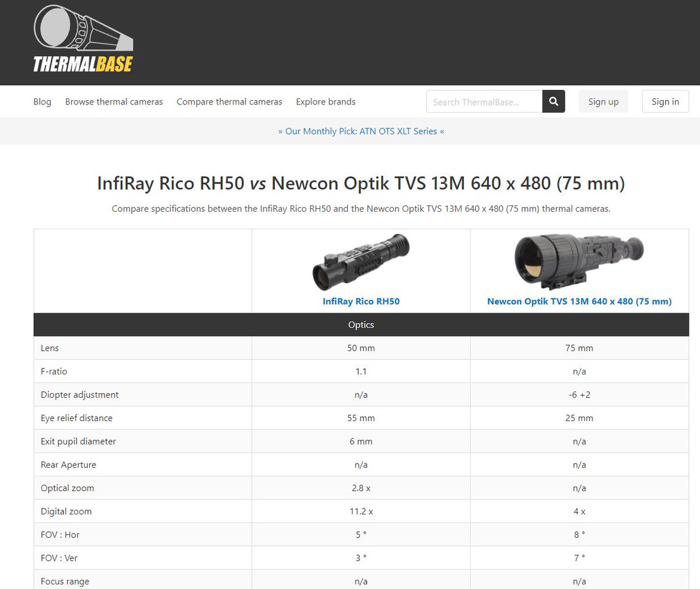This screenshot has width=700, height=589.
Task: Open the Blog page
Action: click(42, 101)
